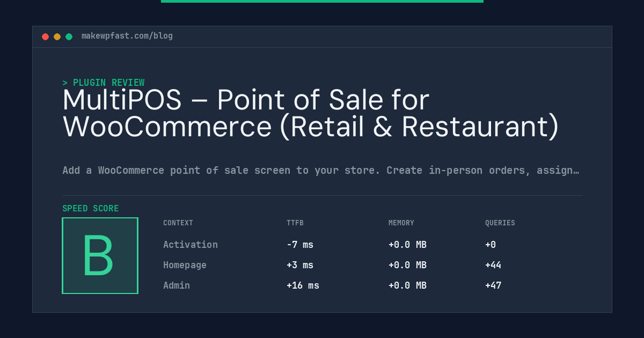644x338 pixels.
Task: Click the +0 Activation queries value
Action: [x=491, y=245]
